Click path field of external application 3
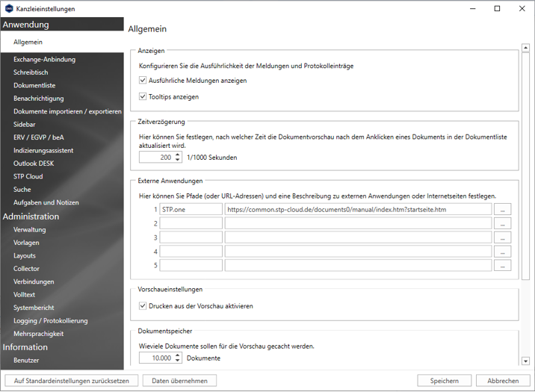 tap(358, 237)
